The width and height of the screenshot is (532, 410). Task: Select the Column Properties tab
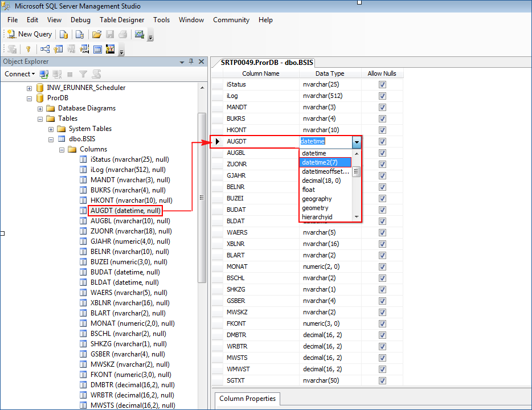click(247, 399)
